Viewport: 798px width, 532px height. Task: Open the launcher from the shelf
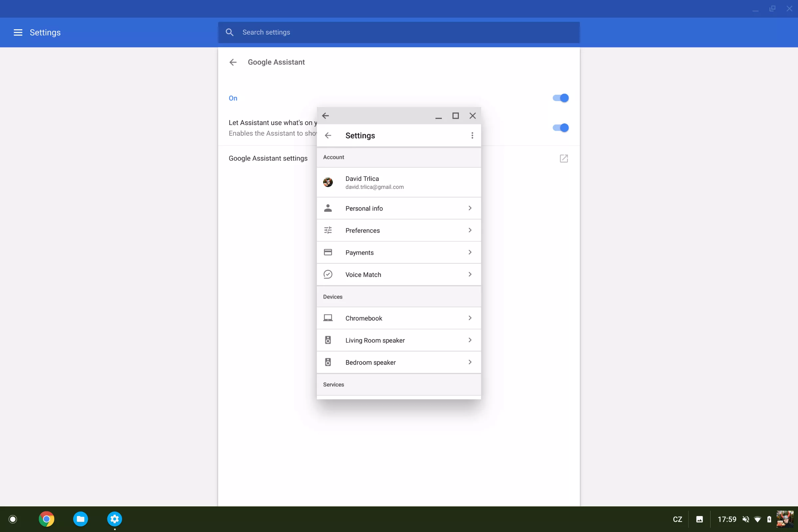point(13,519)
